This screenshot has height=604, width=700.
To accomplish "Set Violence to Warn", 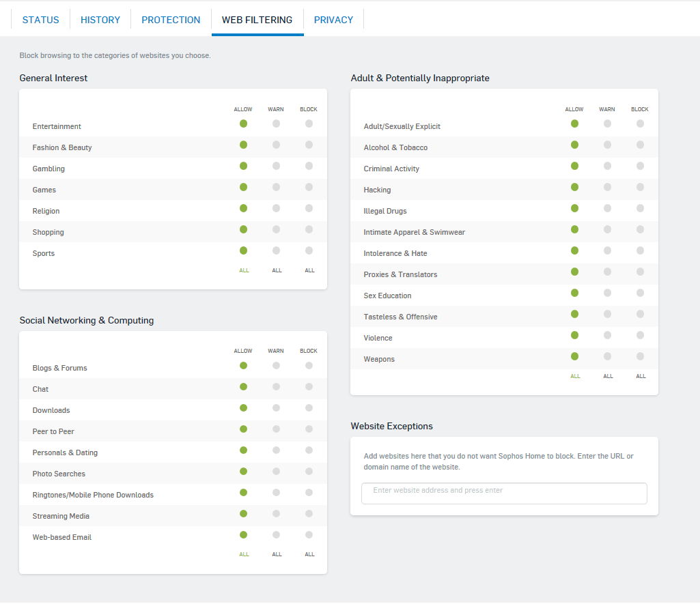I will 608,336.
